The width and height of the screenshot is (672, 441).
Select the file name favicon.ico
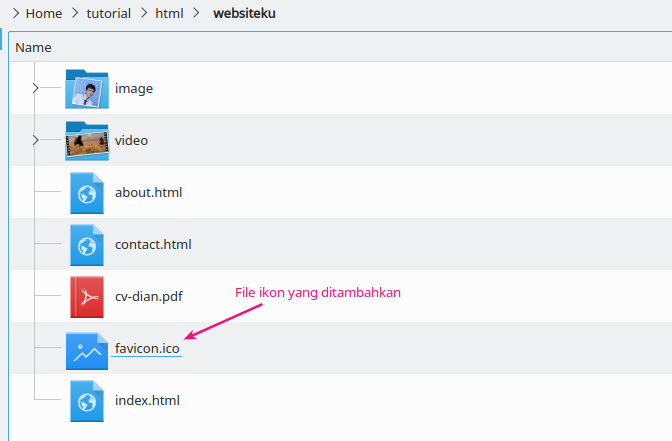pyautogui.click(x=147, y=348)
